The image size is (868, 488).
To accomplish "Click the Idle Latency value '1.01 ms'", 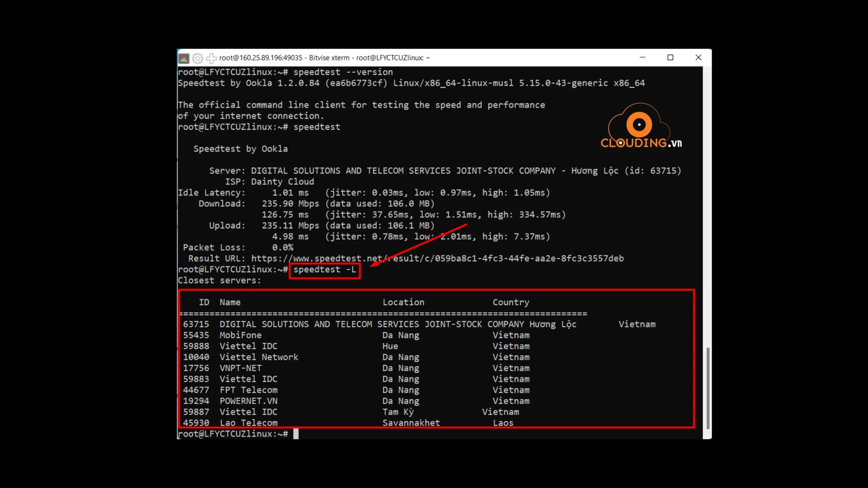I will pyautogui.click(x=290, y=193).
